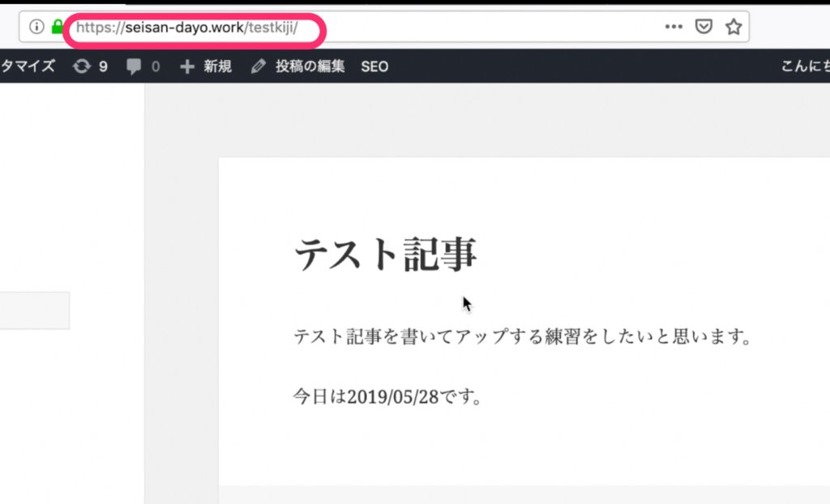The height and width of the screenshot is (504, 830).
Task: Click the empty sidebar field on left
Action: point(34,310)
